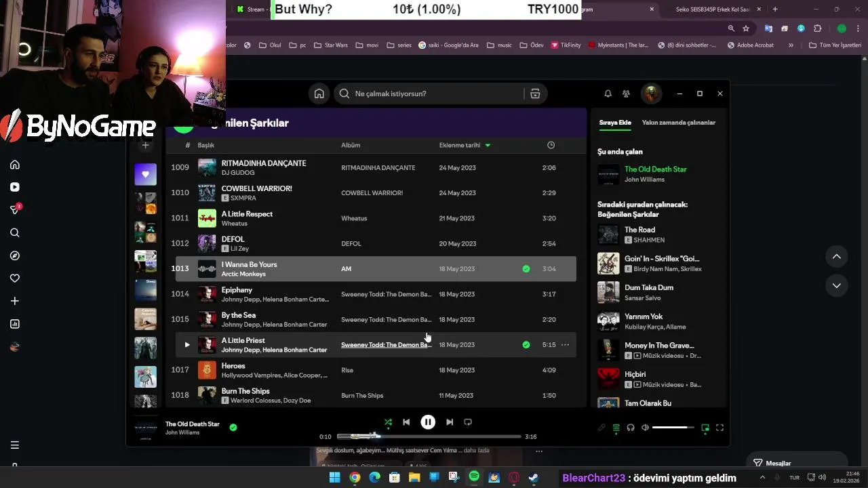Mute Spotify volume speaker icon

[x=645, y=428]
